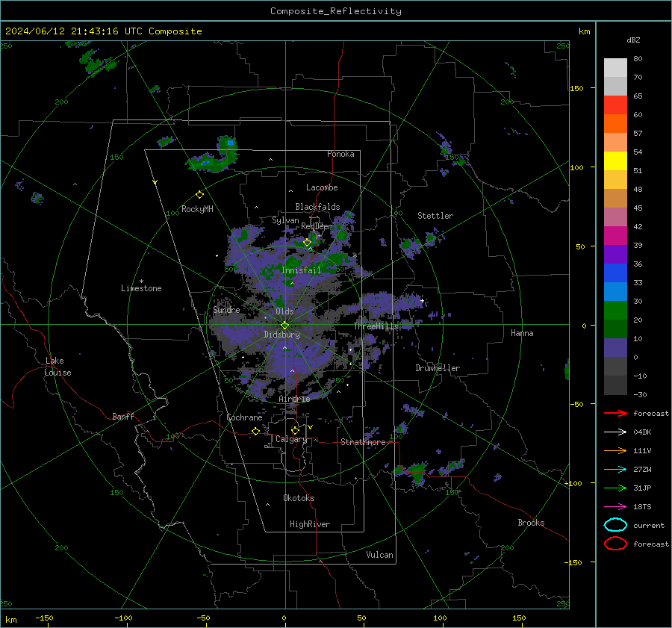Click the HighRiver city label
The image size is (672, 628).
[310, 524]
